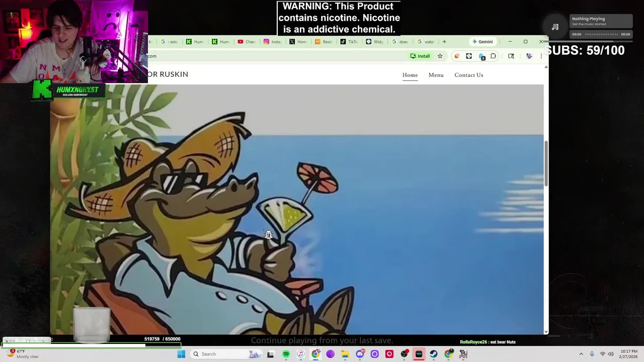Image resolution: width=644 pixels, height=362 pixels.
Task: Click the address bar URL field
Action: pos(277,56)
